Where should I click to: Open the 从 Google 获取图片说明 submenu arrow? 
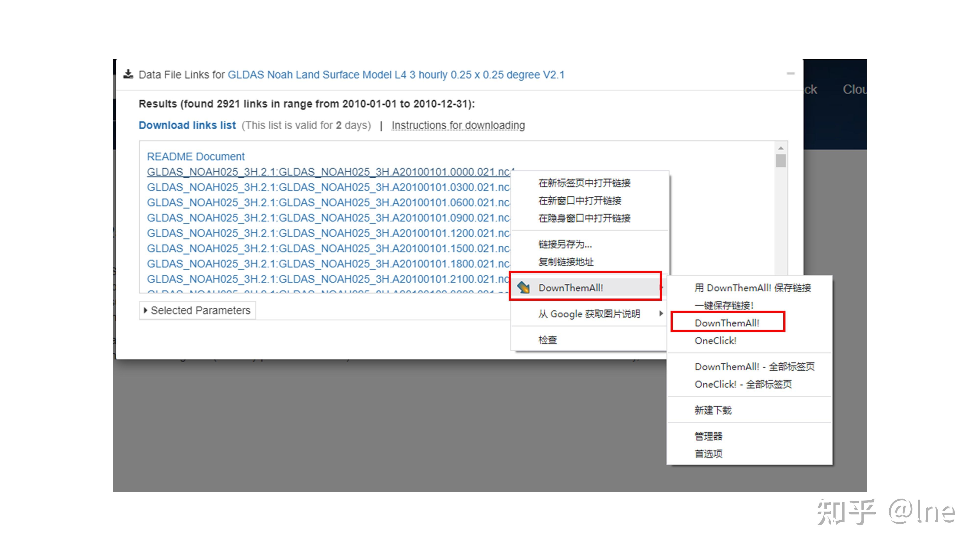tap(661, 314)
